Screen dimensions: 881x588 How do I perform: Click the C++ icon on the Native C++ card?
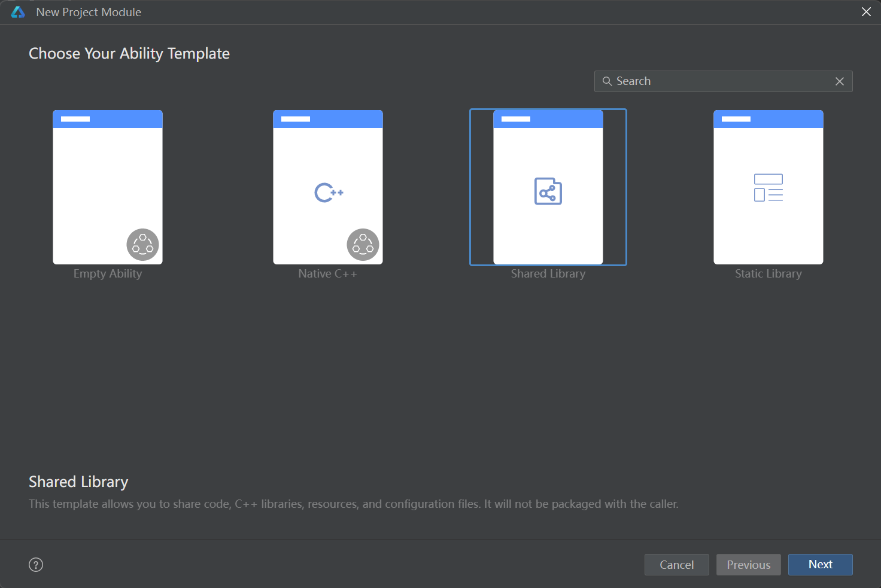point(329,193)
